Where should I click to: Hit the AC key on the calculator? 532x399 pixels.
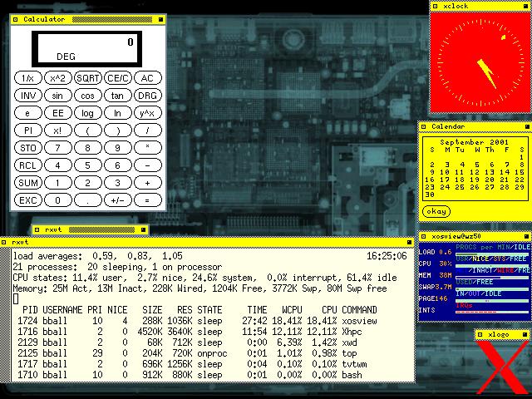point(148,78)
